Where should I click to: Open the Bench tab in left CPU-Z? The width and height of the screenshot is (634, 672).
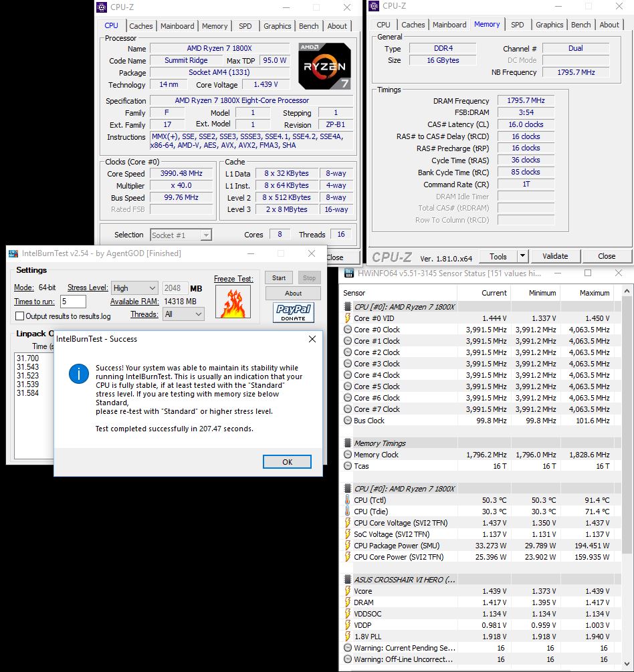309,25
